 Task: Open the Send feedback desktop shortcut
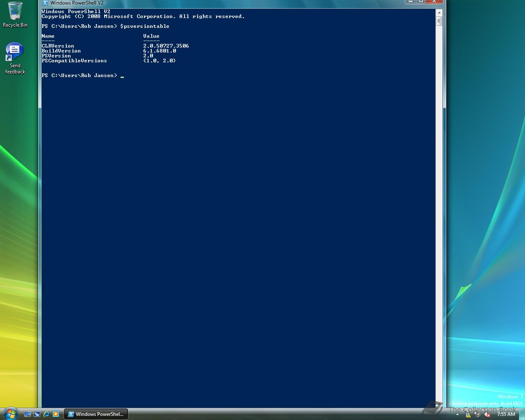pos(15,59)
